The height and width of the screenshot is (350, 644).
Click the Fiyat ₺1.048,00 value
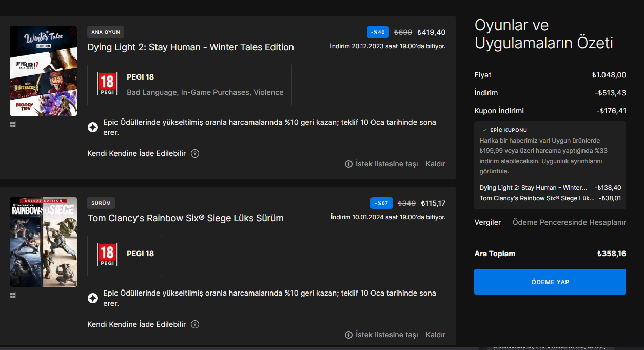pos(609,75)
